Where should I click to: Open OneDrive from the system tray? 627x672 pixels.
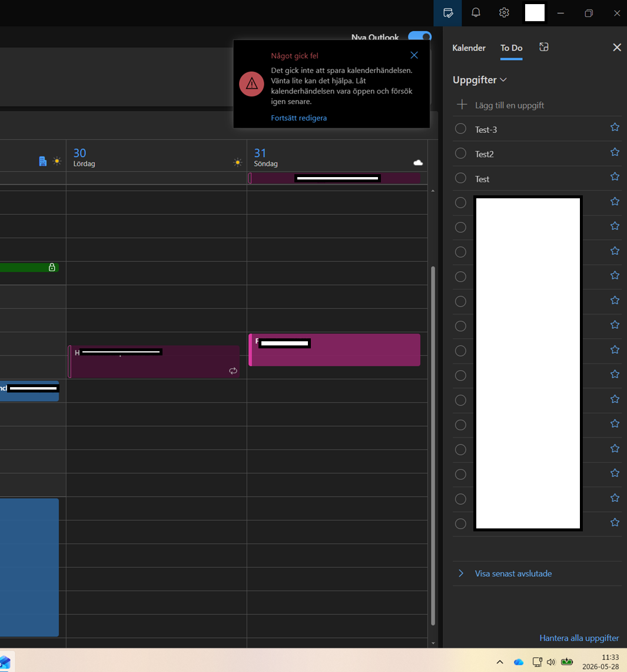(519, 662)
